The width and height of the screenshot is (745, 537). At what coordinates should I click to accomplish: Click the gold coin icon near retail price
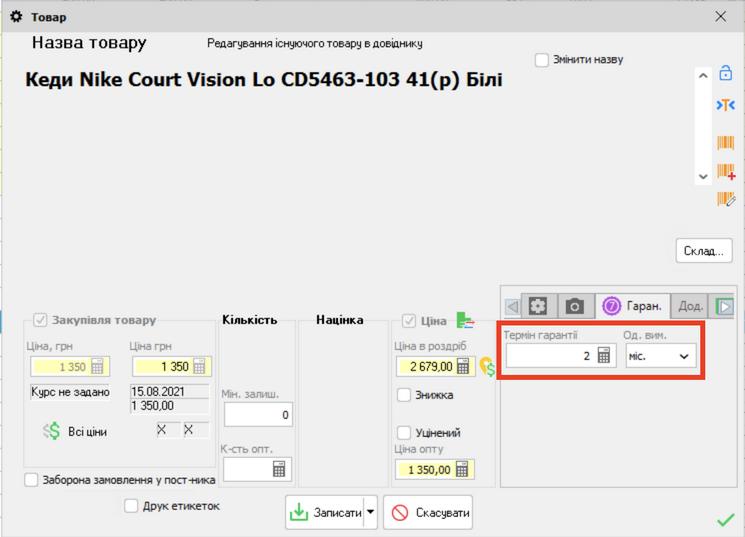487,367
